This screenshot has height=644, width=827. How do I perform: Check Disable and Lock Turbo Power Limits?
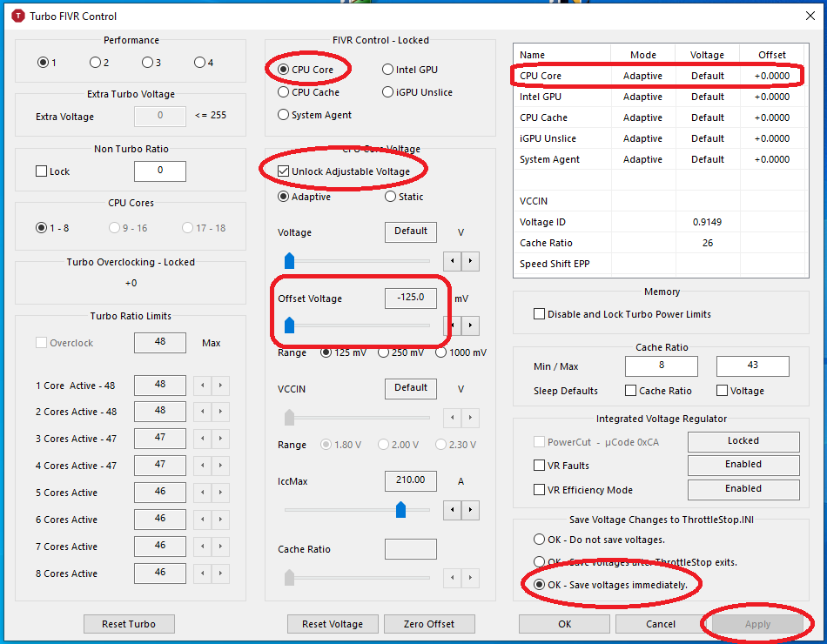(x=539, y=314)
